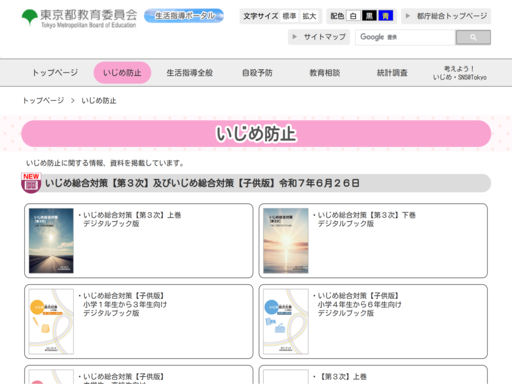Viewport: 512px width, 384px height.
Task: Open the 生活指導ポータル banner
Action: click(x=184, y=16)
